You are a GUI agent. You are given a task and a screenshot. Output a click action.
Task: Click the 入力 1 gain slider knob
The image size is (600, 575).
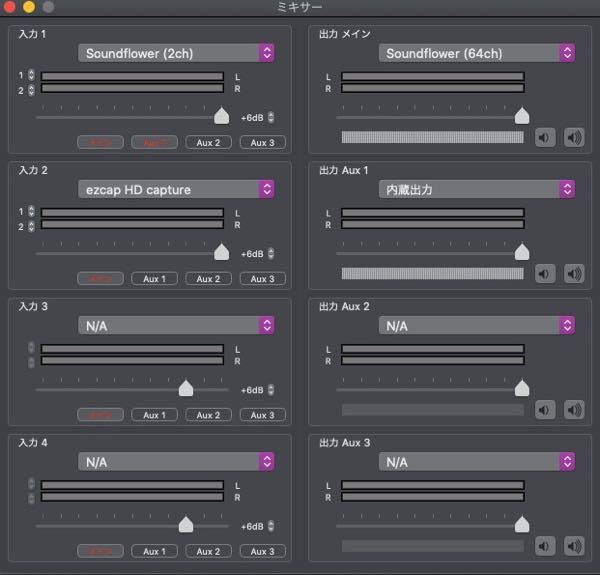point(222,116)
